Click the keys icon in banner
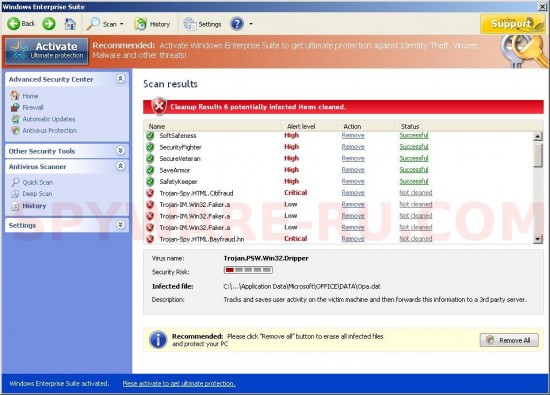Image resolution: width=550 pixels, height=395 pixels. pos(523,52)
